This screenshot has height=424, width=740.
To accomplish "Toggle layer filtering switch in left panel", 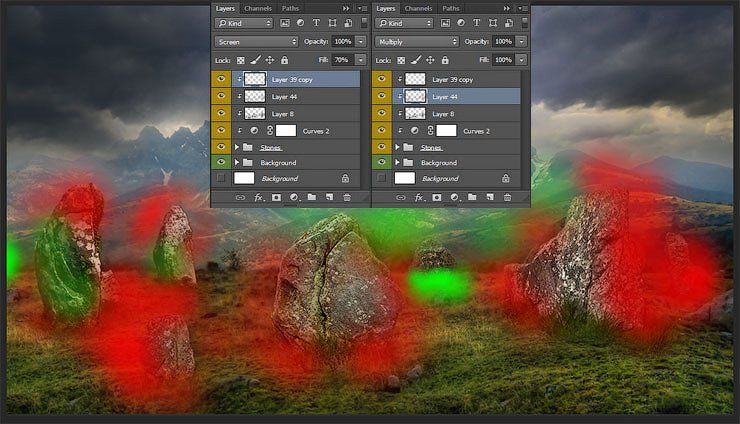I will pyautogui.click(x=364, y=22).
